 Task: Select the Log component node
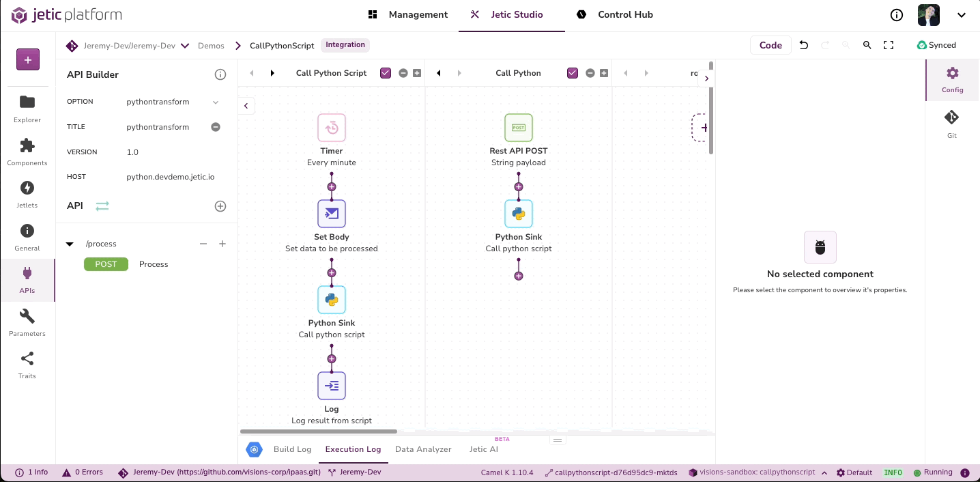pos(332,386)
